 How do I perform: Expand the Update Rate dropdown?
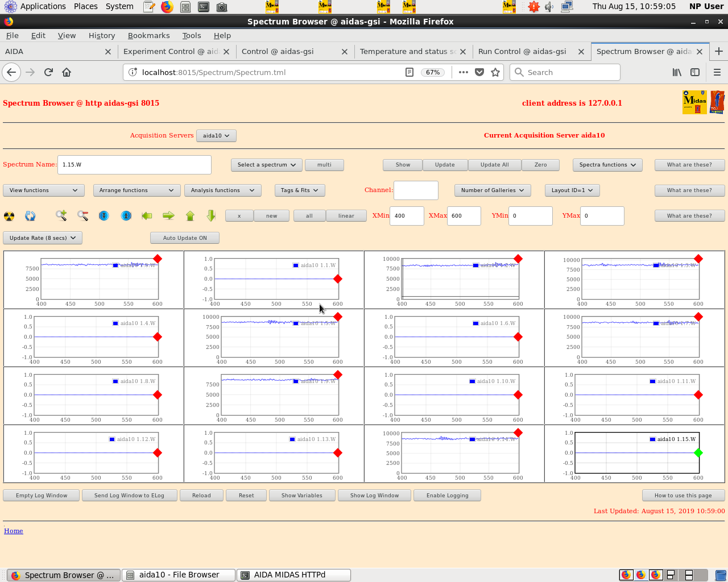(43, 238)
